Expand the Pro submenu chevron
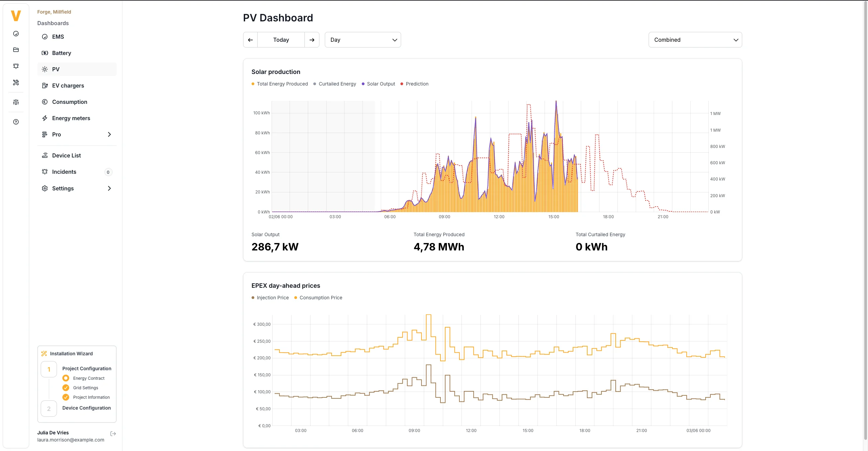This screenshot has height=451, width=868. 109,134
